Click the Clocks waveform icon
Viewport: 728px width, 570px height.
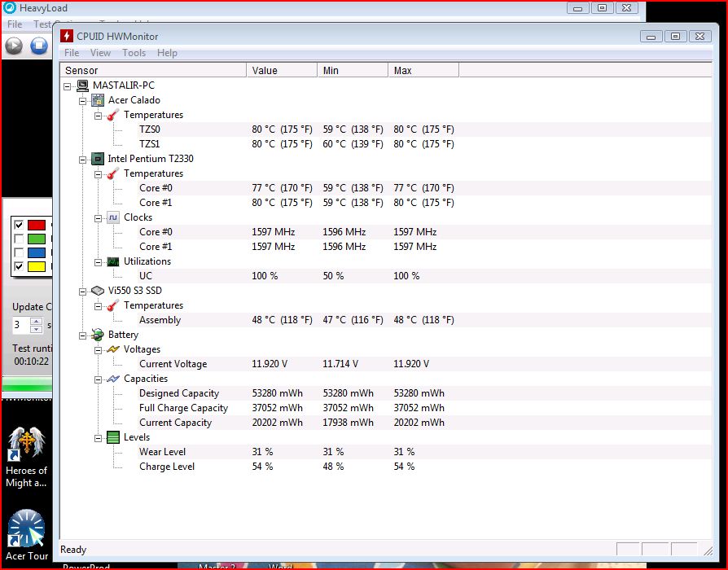pos(113,217)
